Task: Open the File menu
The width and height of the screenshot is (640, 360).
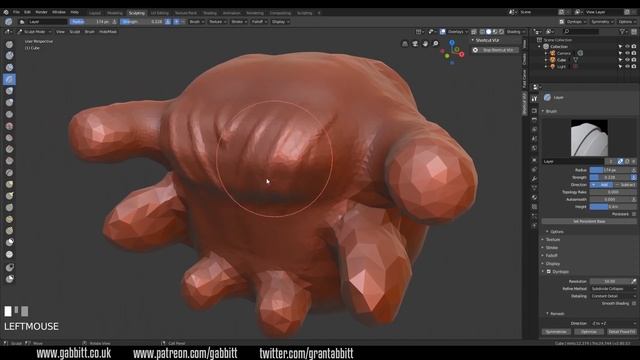Action: pyautogui.click(x=16, y=12)
